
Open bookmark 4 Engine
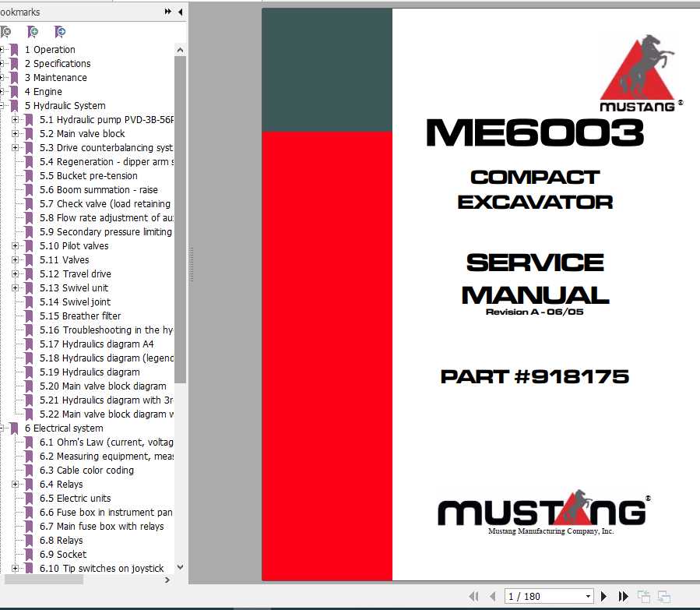(x=44, y=92)
